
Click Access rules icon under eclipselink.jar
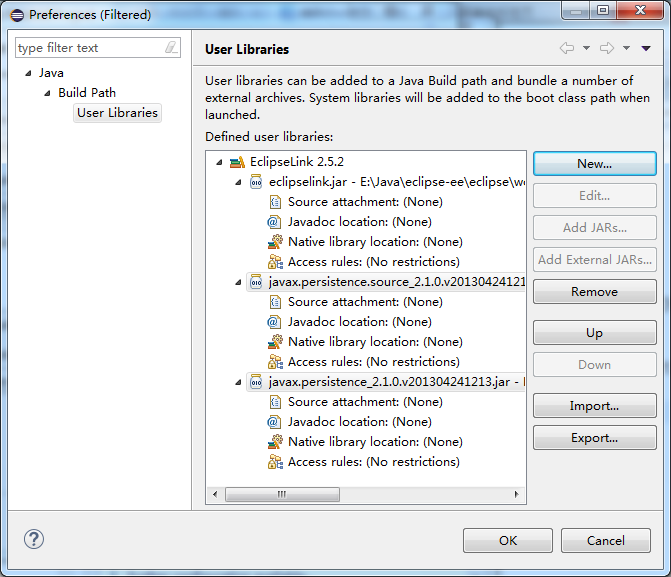pos(275,262)
